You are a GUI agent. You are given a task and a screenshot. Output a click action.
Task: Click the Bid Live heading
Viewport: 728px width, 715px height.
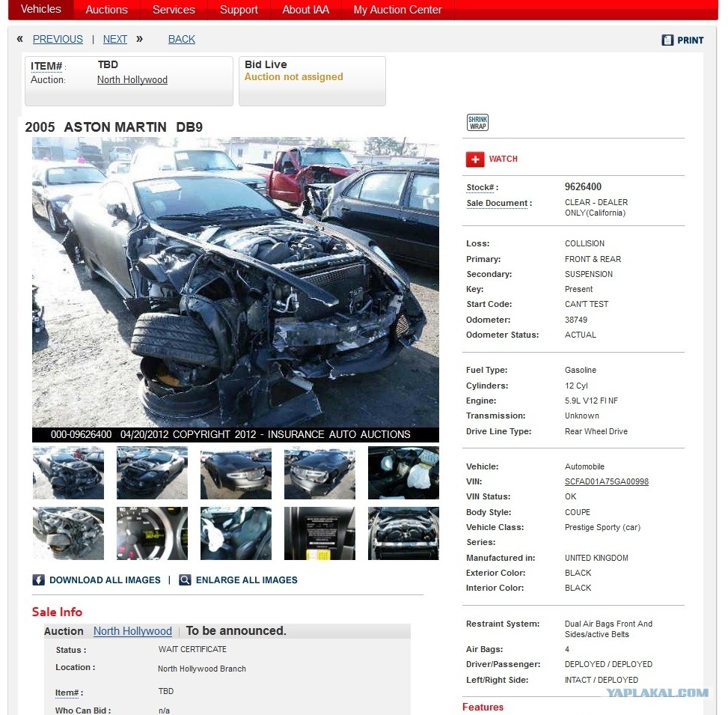(266, 64)
